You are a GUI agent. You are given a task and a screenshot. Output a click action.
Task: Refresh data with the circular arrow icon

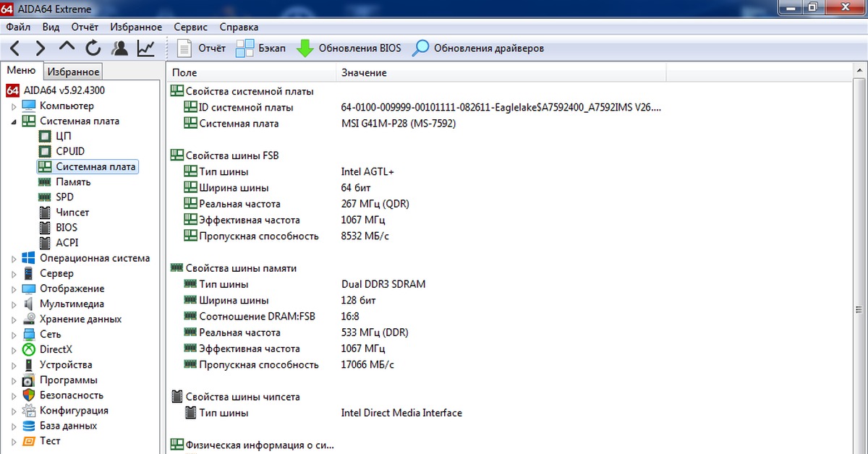click(x=93, y=48)
